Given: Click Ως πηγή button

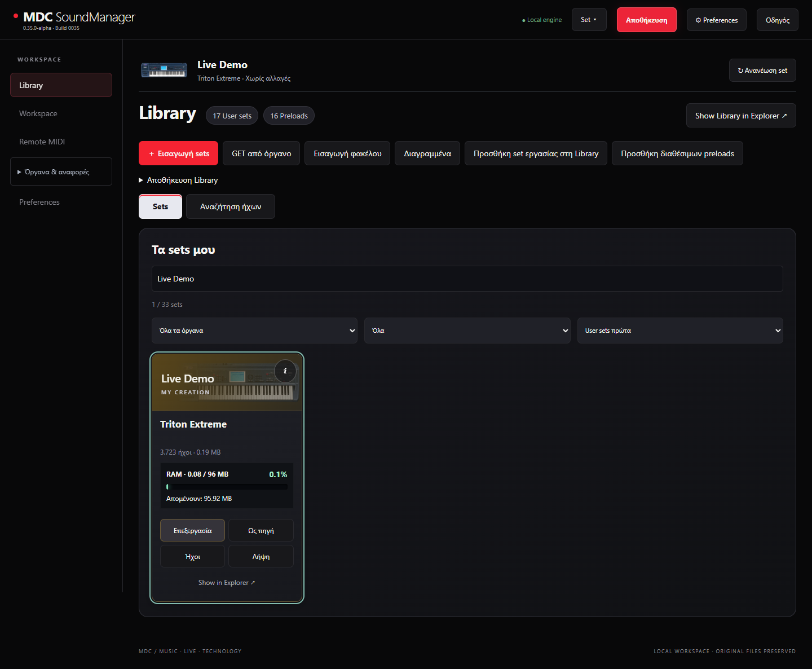Looking at the screenshot, I should tap(261, 530).
